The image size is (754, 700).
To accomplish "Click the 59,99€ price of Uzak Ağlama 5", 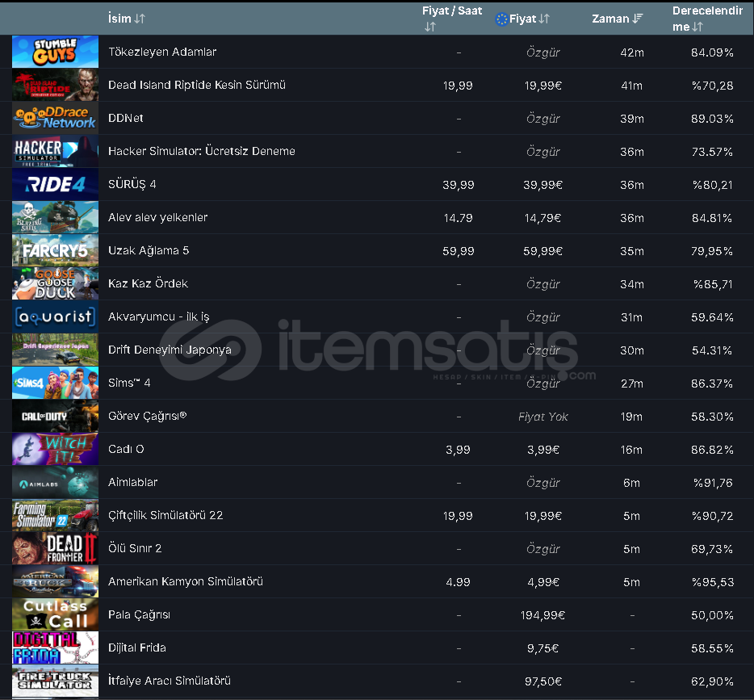I will pyautogui.click(x=543, y=251).
